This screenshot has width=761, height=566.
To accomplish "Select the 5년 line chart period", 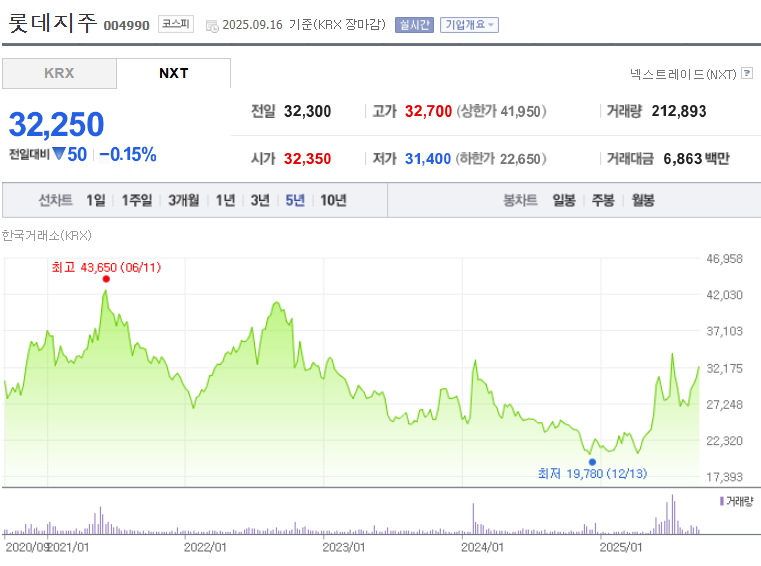I will pos(295,200).
